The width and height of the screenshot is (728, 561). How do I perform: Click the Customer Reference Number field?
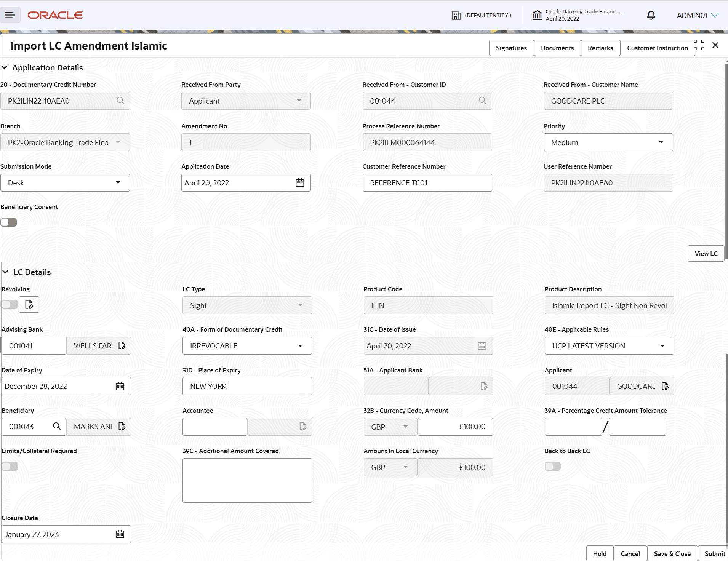[x=427, y=182]
